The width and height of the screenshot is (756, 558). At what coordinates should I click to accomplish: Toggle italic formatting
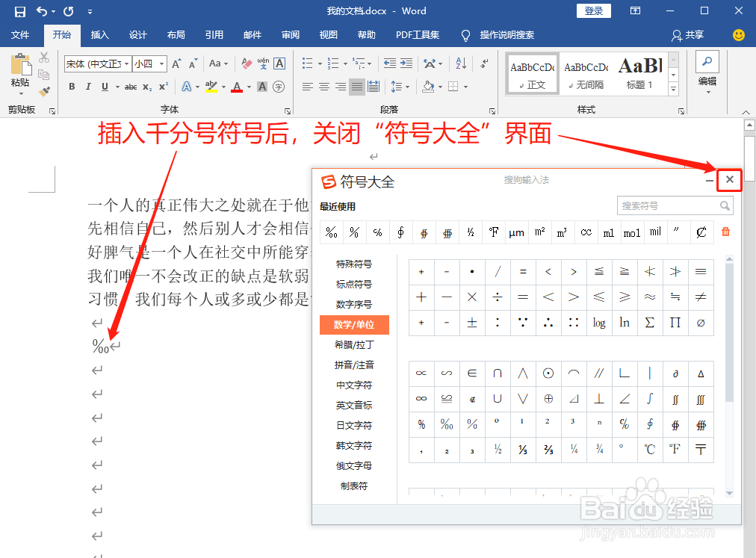point(88,87)
